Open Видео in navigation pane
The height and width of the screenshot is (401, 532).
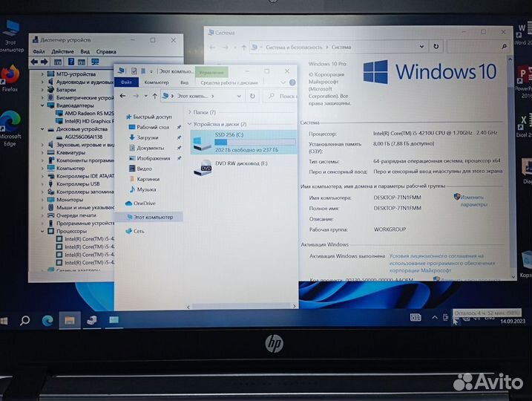140,169
